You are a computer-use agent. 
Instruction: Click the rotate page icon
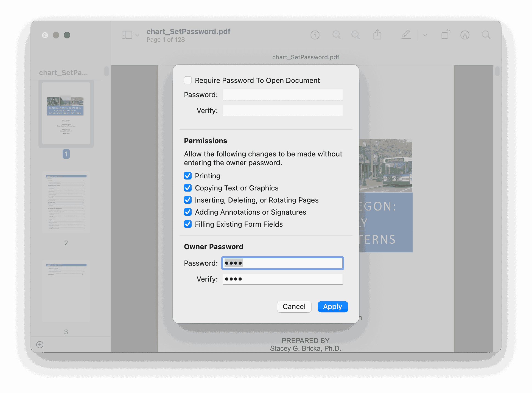(x=446, y=35)
